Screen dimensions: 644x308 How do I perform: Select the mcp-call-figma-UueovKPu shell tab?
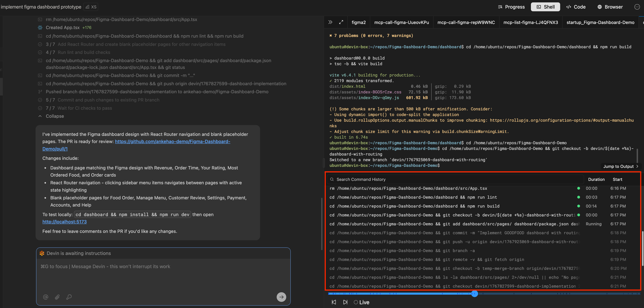point(402,22)
